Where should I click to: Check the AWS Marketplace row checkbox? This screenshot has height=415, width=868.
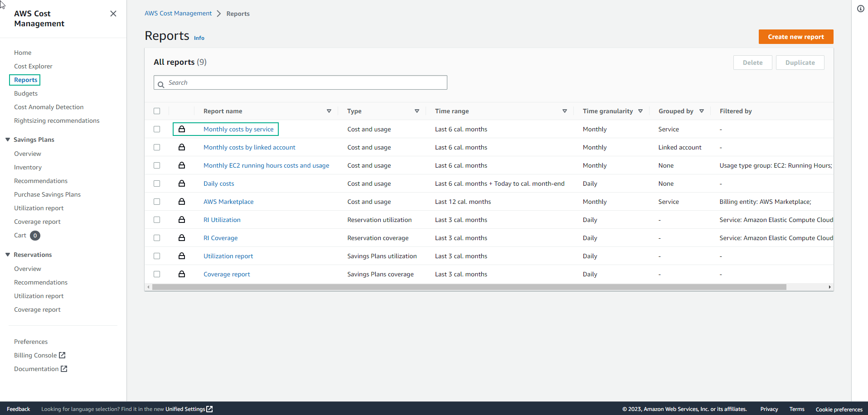[x=157, y=202]
